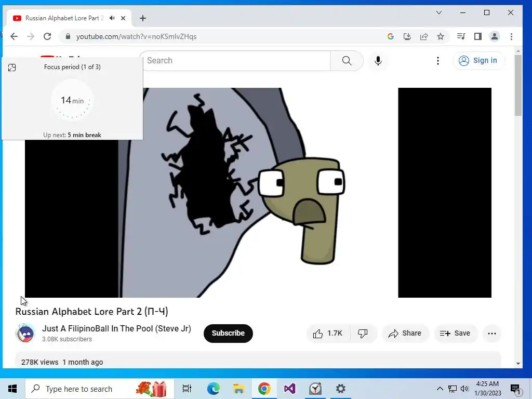Open the volume tray icon

(x=464, y=389)
